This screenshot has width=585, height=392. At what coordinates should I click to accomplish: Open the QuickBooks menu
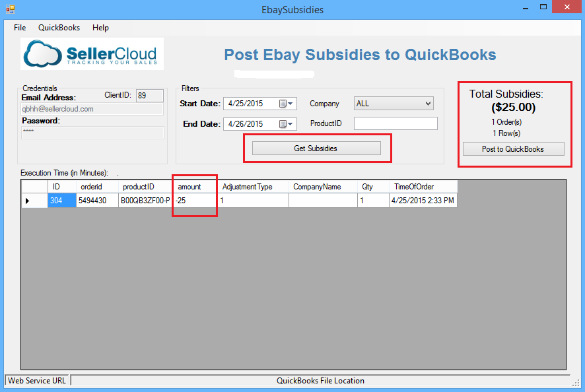[x=59, y=28]
